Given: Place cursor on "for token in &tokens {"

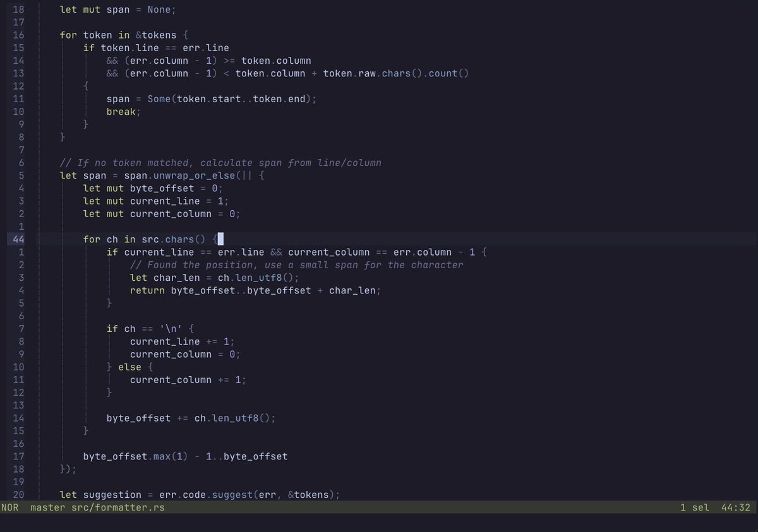Looking at the screenshot, I should click(x=124, y=35).
